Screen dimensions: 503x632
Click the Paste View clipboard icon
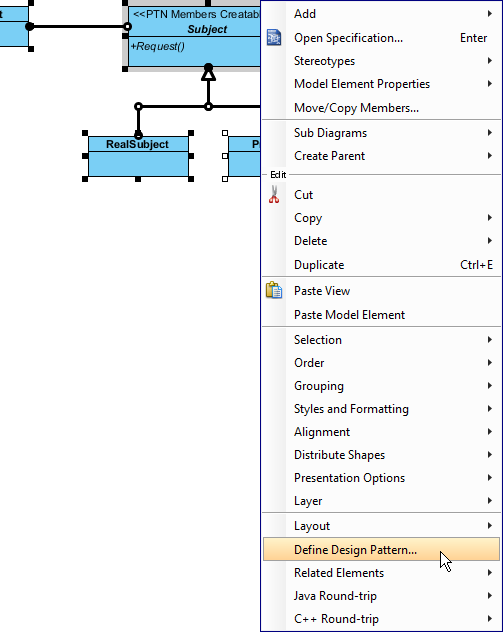[274, 290]
